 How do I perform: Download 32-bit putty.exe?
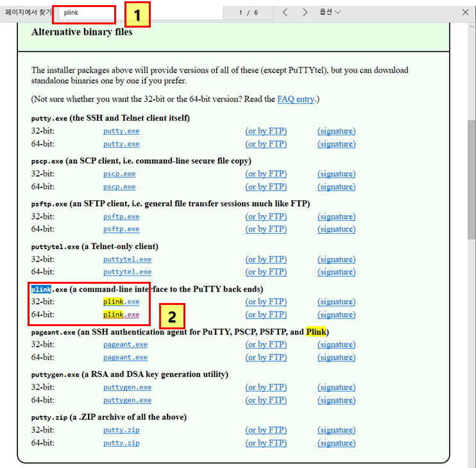[x=121, y=131]
